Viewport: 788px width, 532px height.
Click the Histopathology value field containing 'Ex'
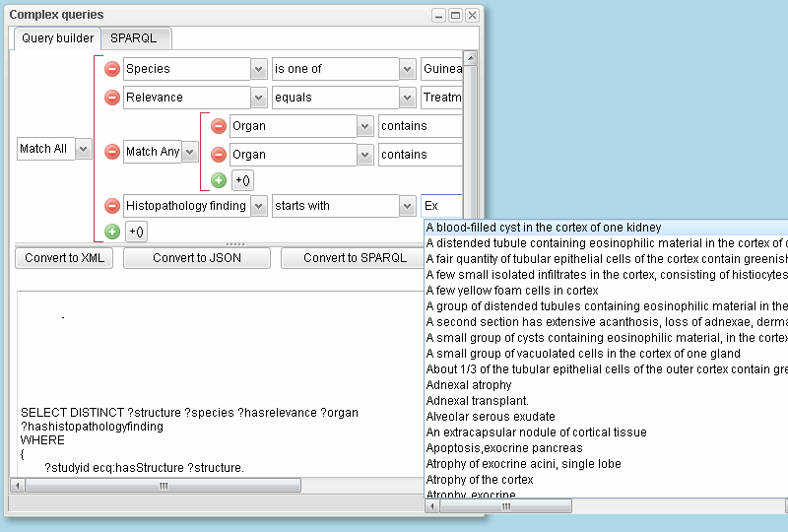pos(440,206)
